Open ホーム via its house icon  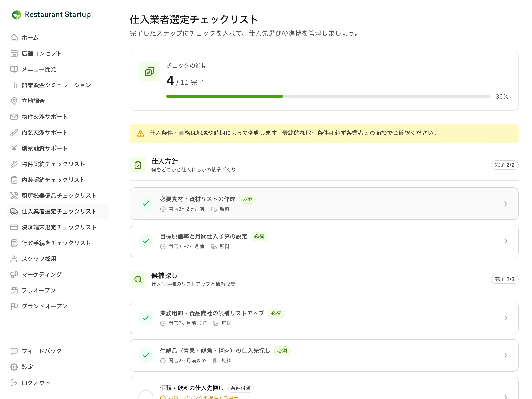pos(14,38)
